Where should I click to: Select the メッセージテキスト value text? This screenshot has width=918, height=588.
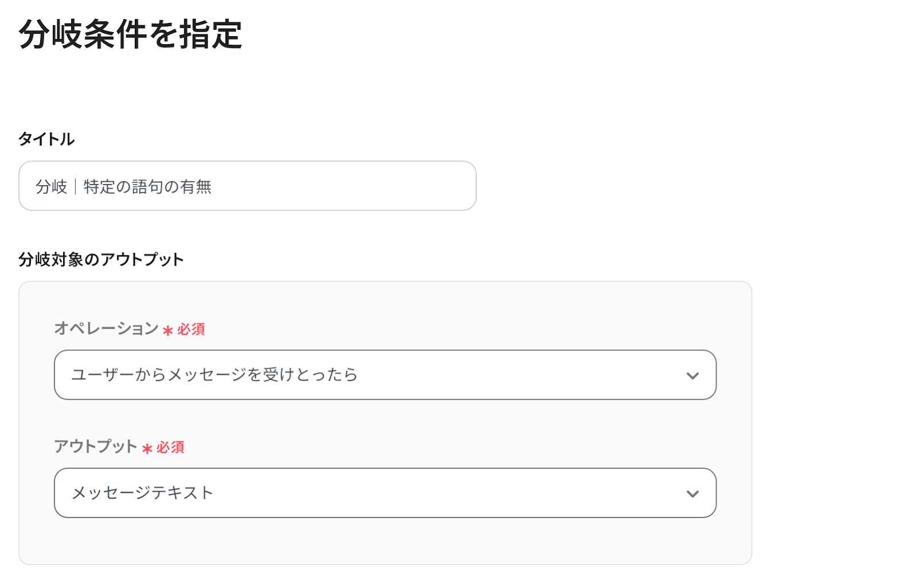(142, 493)
